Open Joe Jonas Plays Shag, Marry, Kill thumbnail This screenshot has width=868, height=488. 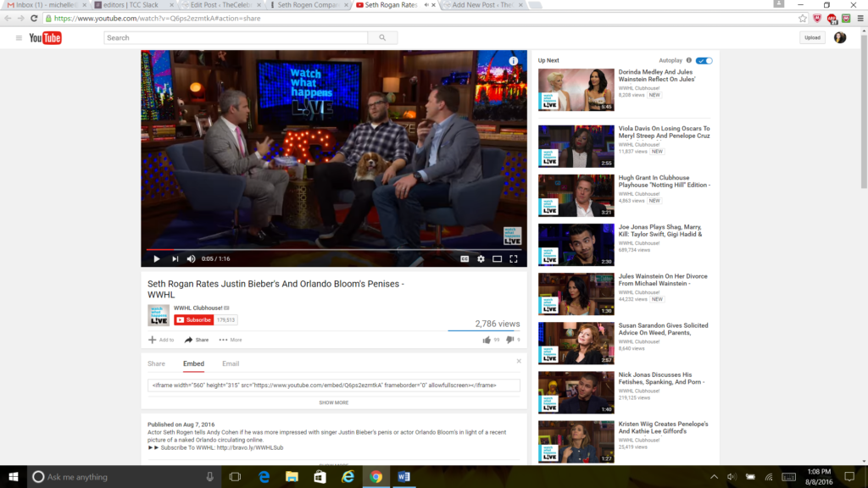[x=576, y=245]
